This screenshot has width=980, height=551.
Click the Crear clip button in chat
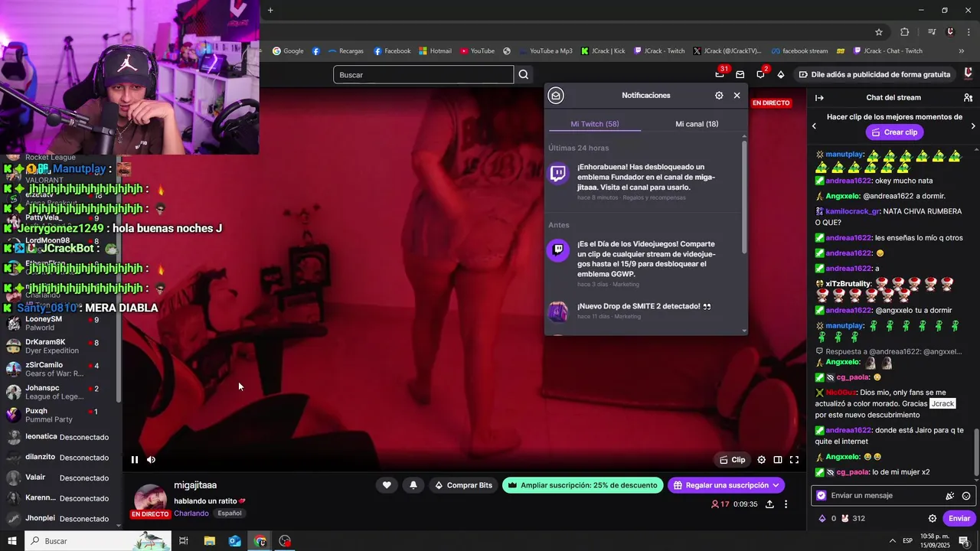pyautogui.click(x=894, y=132)
